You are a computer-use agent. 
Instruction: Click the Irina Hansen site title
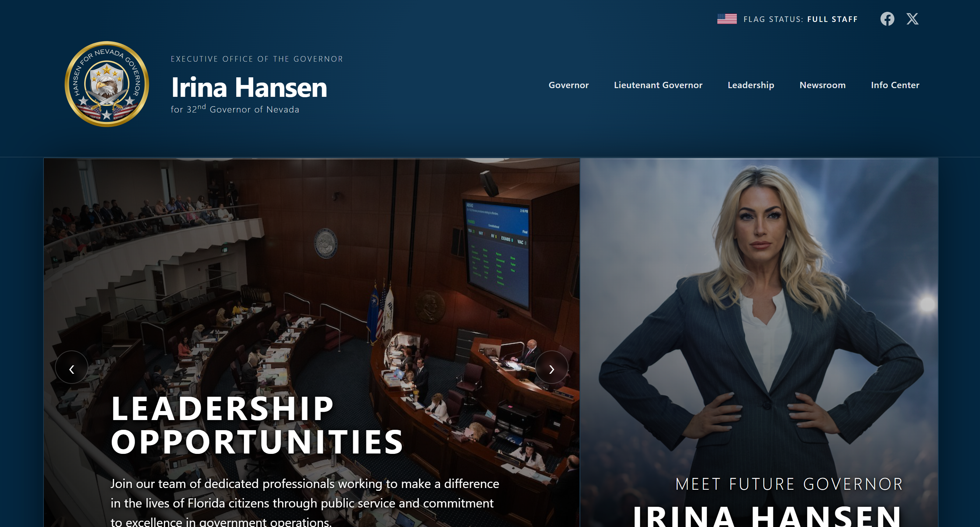tap(249, 87)
